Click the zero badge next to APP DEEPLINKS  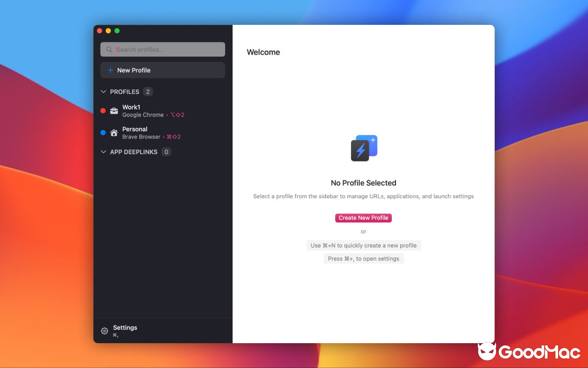click(x=166, y=152)
